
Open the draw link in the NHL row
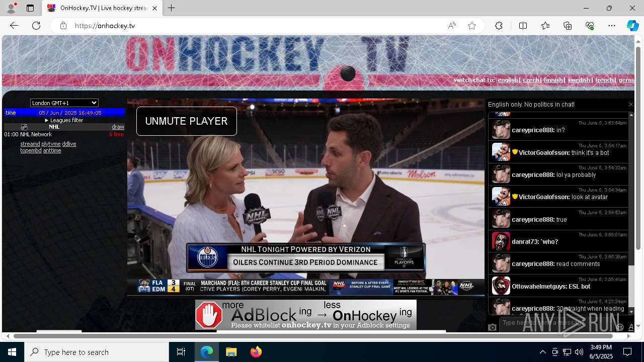coord(118,127)
